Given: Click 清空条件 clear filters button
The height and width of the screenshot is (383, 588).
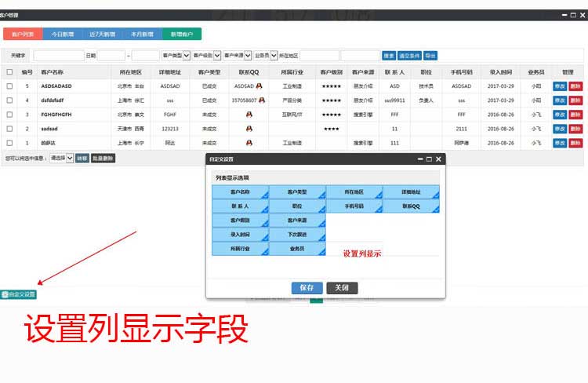Looking at the screenshot, I should pos(409,56).
